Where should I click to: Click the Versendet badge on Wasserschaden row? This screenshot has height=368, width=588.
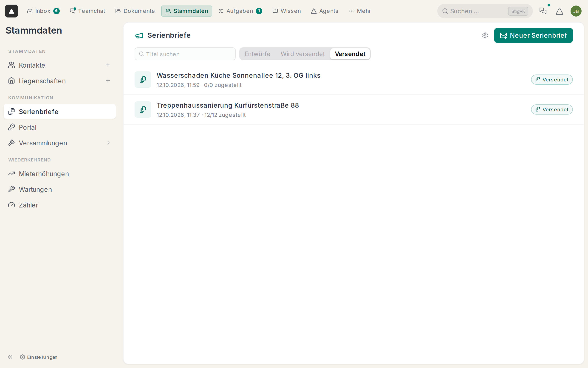tap(552, 80)
